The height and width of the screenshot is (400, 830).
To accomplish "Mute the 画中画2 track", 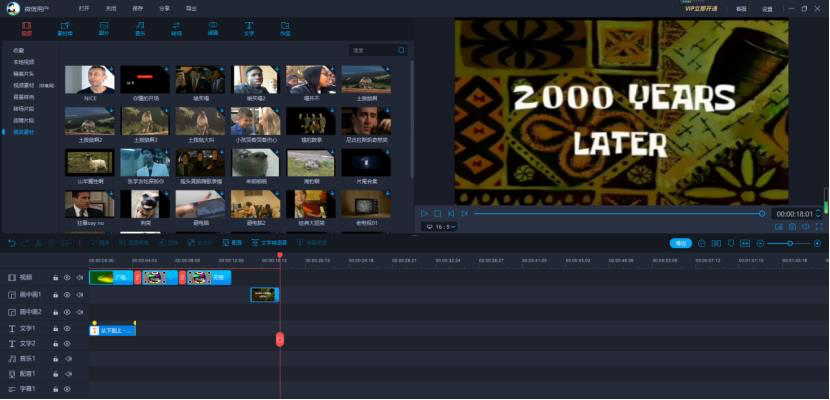I will click(x=79, y=312).
